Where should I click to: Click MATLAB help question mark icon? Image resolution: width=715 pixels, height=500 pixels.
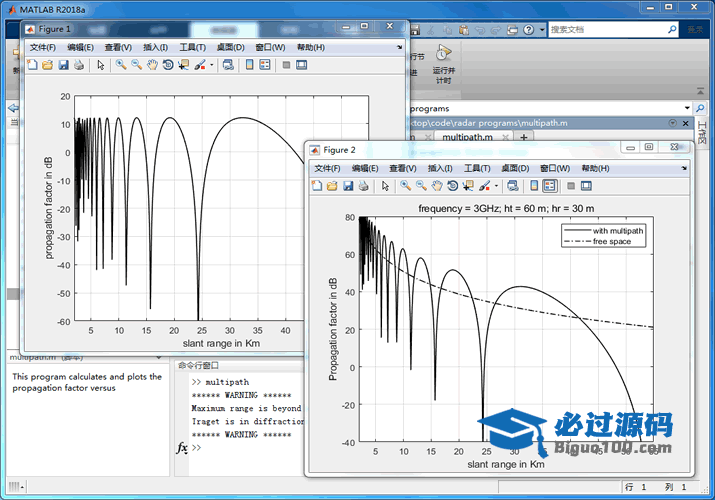coord(528,30)
